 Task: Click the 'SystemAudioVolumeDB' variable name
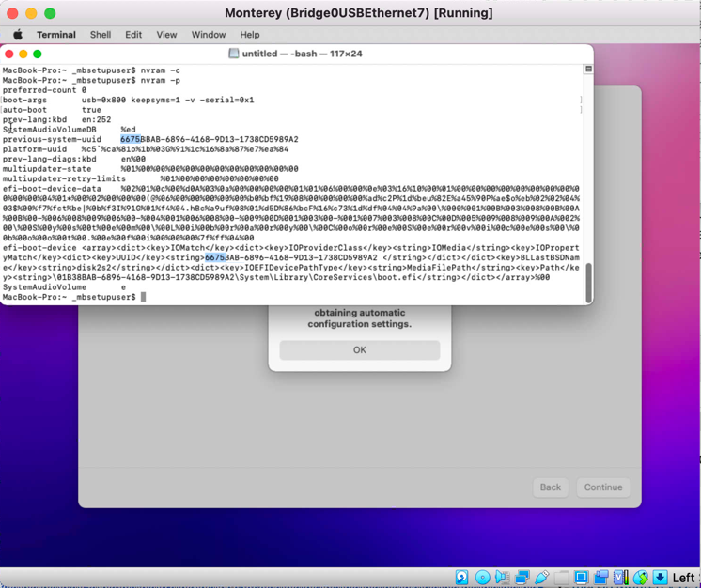pos(49,130)
